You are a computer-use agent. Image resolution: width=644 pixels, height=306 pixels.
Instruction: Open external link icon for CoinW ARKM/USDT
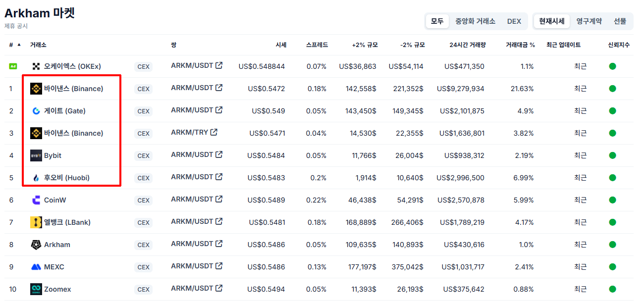coord(219,199)
